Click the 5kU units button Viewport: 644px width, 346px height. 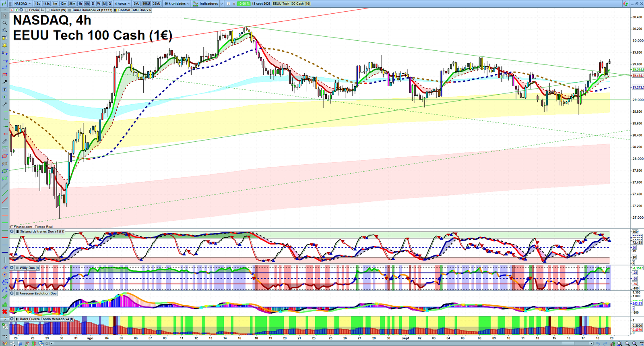[x=136, y=4]
